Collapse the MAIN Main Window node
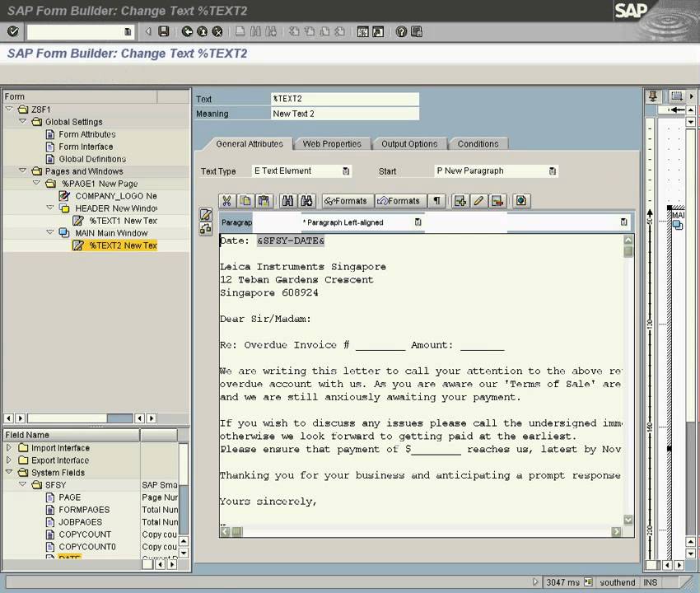This screenshot has width=700, height=593. point(50,232)
